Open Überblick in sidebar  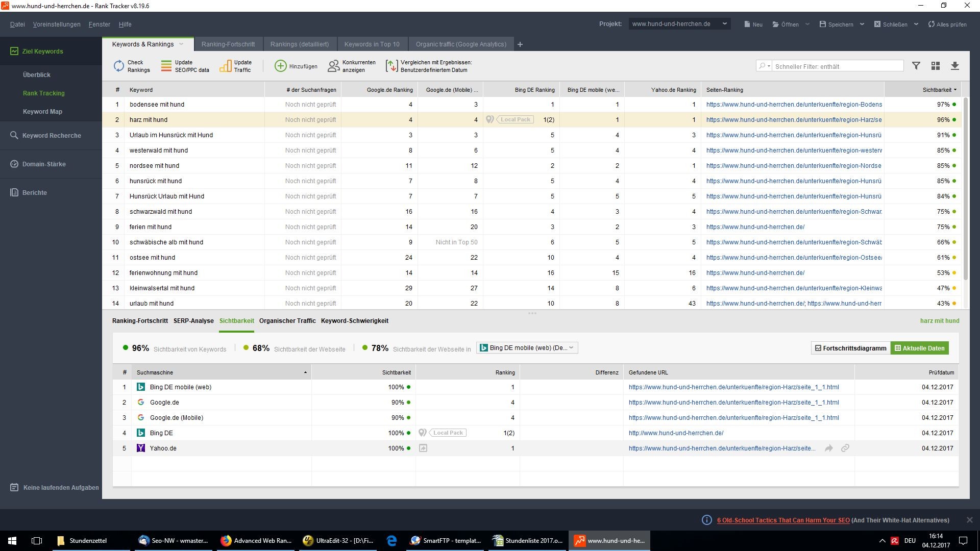(37, 74)
